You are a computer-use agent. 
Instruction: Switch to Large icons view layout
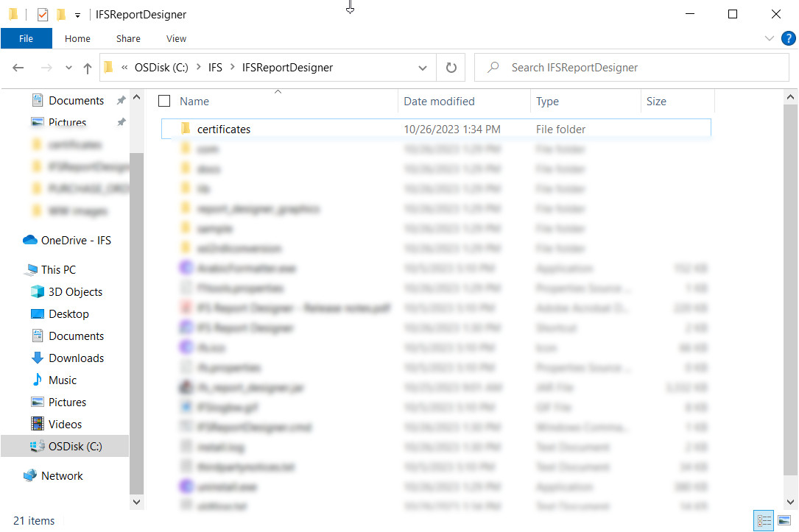[x=784, y=520]
